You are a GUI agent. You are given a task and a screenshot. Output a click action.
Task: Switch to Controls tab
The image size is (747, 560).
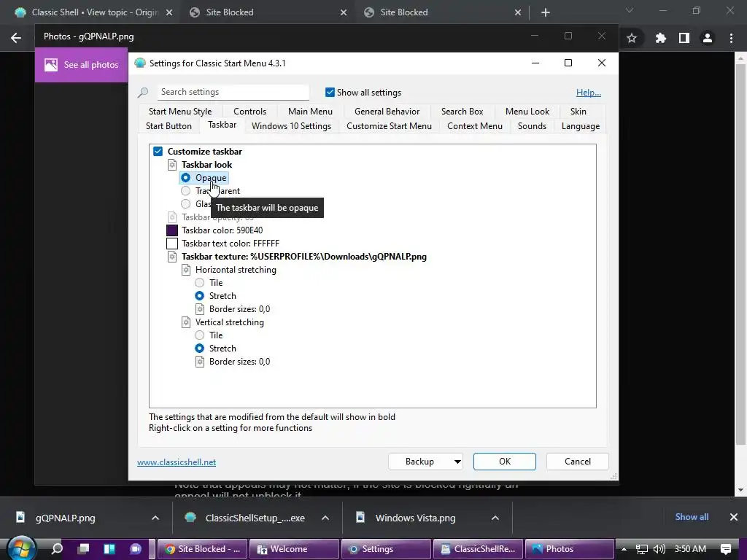249,112
